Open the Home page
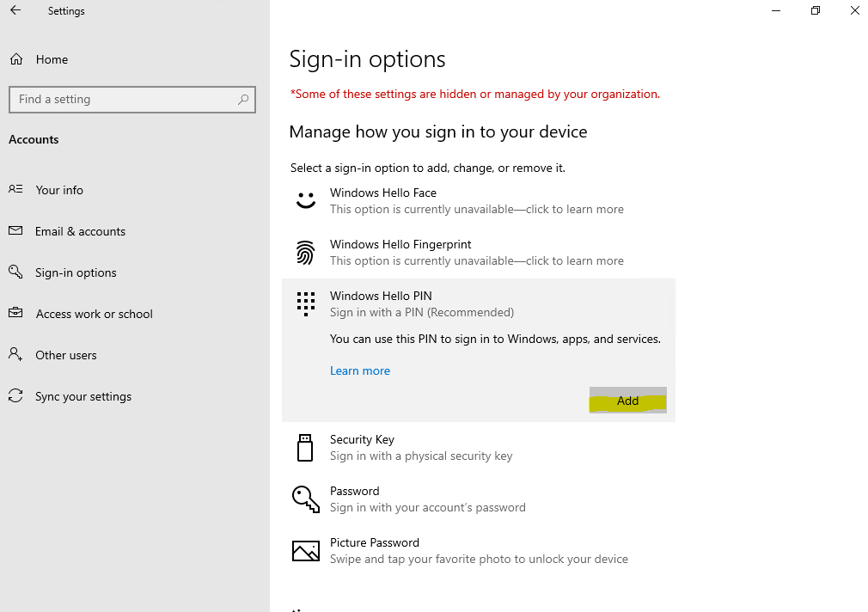The image size is (868, 612). click(52, 59)
